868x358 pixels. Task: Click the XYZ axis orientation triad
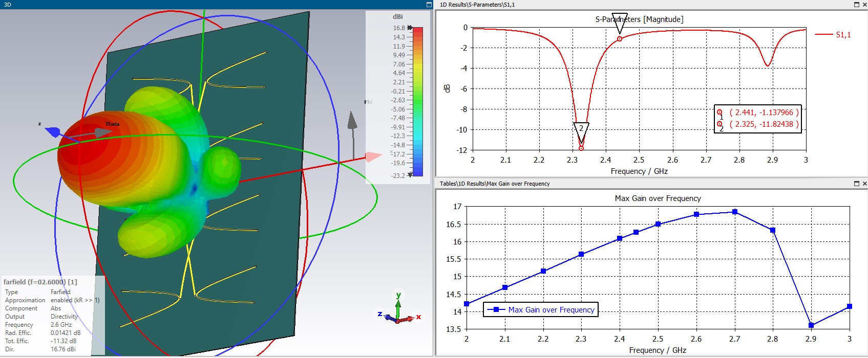click(x=399, y=311)
